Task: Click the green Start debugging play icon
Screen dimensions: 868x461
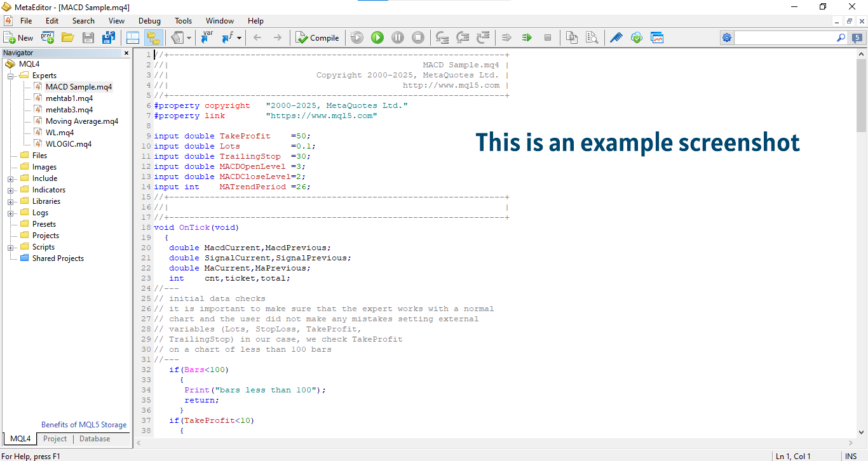Action: (x=377, y=38)
